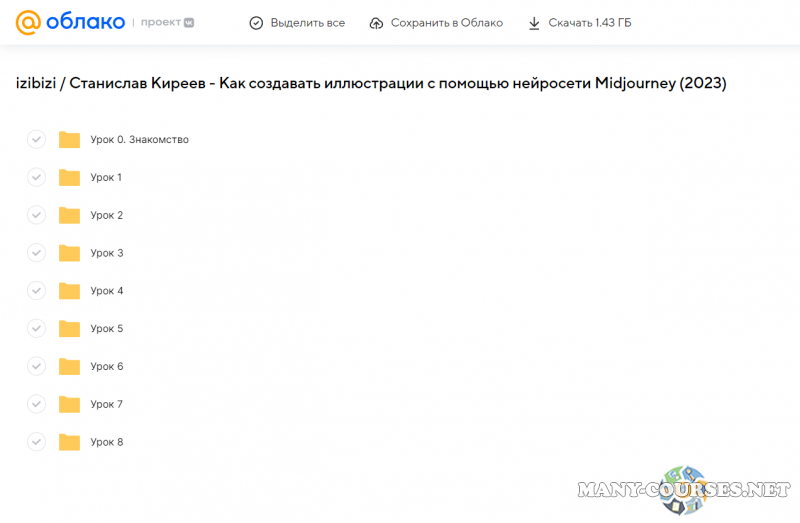Select the checkbox beside Урок 4
The height and width of the screenshot is (523, 800).
tap(37, 291)
